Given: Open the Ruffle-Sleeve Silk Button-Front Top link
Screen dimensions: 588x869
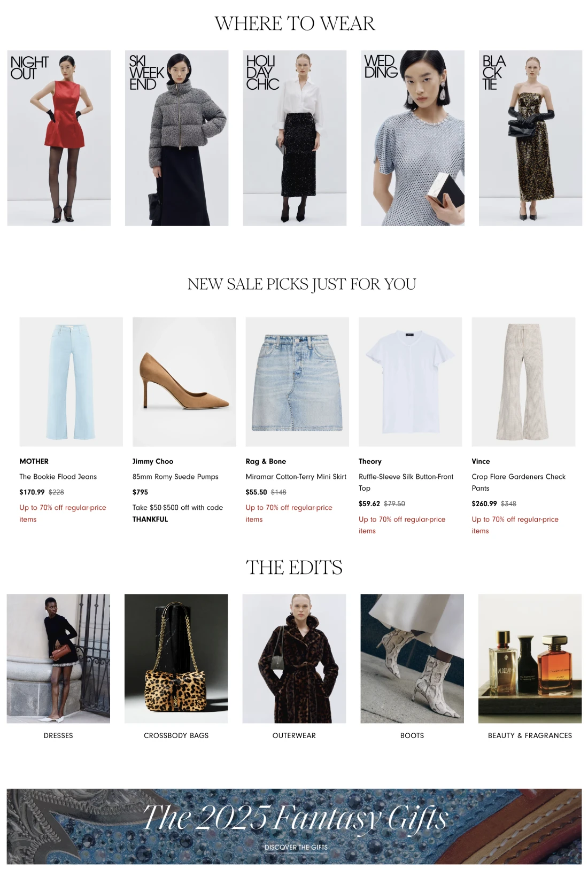Looking at the screenshot, I should click(406, 482).
